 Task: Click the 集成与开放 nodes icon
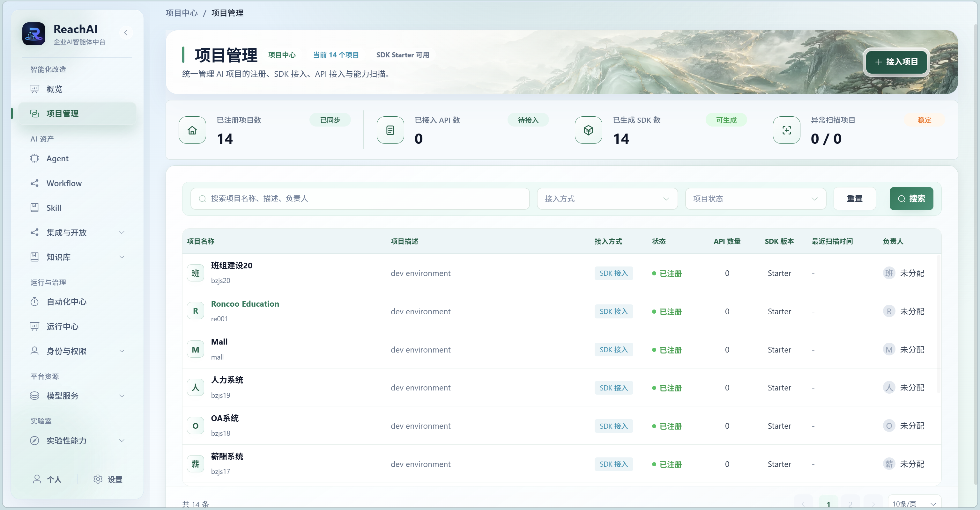pyautogui.click(x=35, y=233)
